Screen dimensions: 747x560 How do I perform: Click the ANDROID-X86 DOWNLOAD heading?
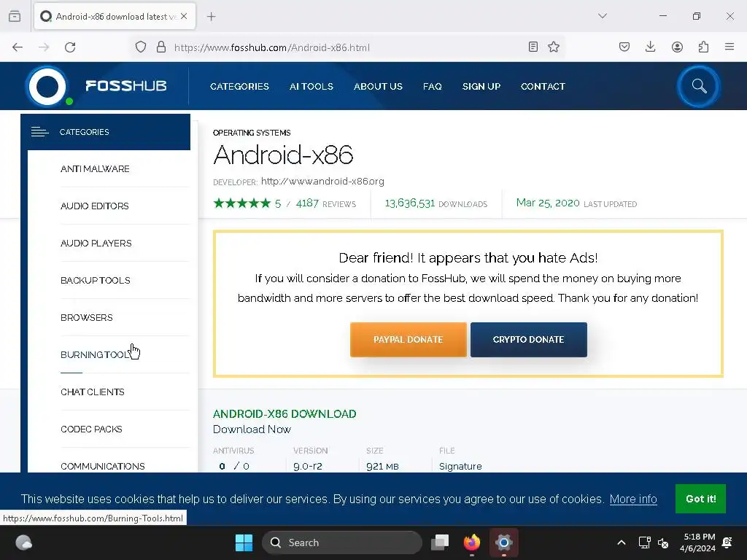[x=285, y=414]
